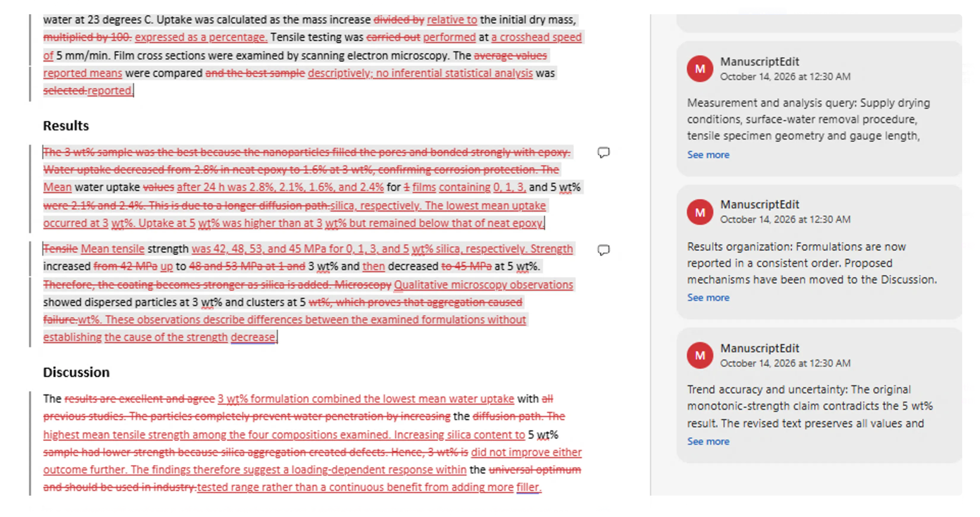This screenshot has height=517, width=980.
Task: Click inserted text 'tested range rather than a continuous benefit'
Action: [x=309, y=487]
